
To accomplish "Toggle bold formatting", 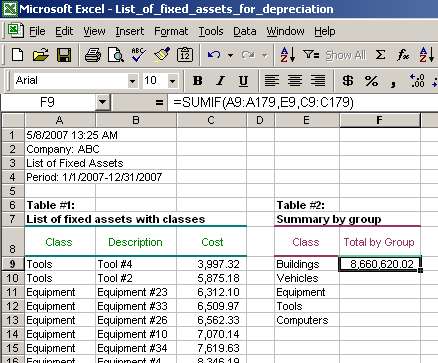I will [198, 81].
